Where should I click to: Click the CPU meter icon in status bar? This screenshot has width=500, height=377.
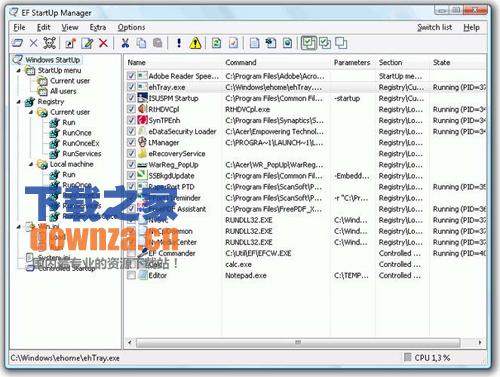point(407,357)
